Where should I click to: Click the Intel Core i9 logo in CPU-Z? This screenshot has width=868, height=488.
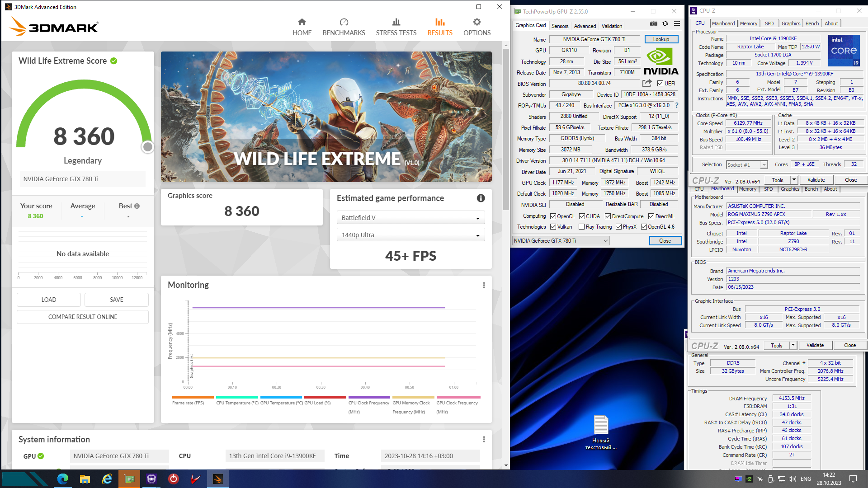tap(844, 50)
